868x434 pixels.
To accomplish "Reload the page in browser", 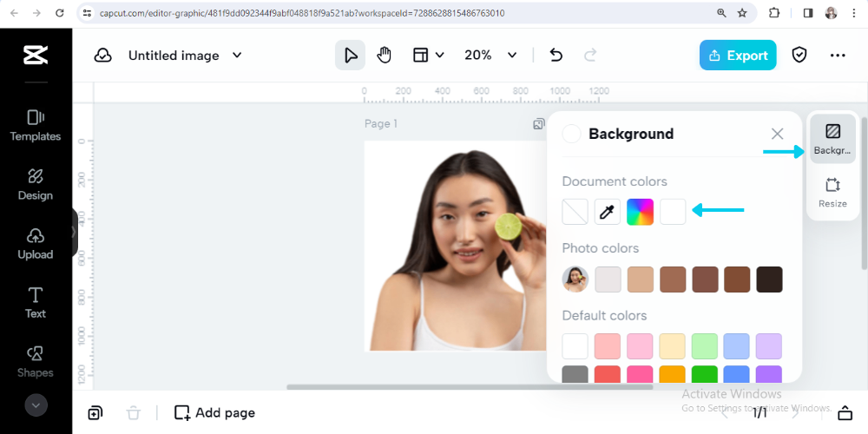I will [60, 13].
